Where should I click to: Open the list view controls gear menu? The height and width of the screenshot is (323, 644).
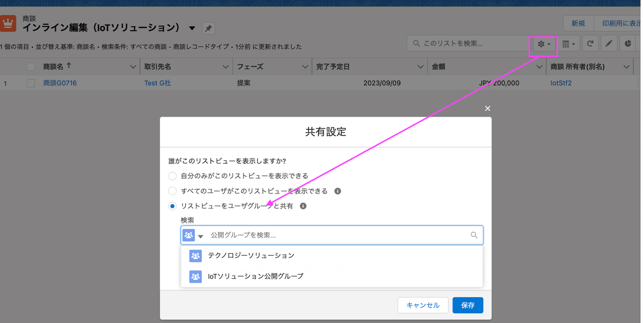[544, 44]
